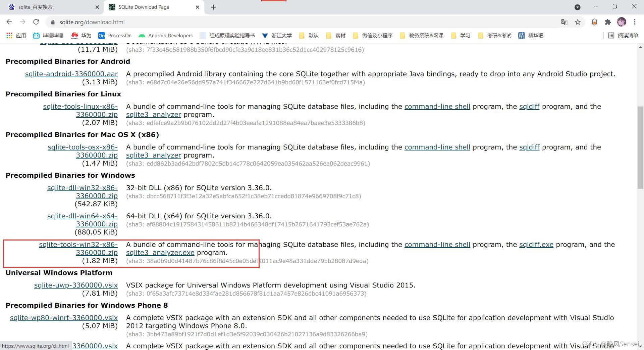Open the tab search dropdown arrow
Viewport: 644px width, 350px height.
pos(578,7)
